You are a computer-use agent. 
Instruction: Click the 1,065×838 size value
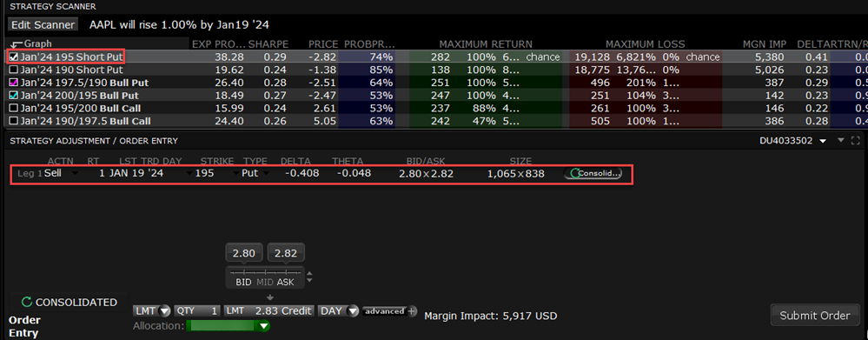[516, 173]
